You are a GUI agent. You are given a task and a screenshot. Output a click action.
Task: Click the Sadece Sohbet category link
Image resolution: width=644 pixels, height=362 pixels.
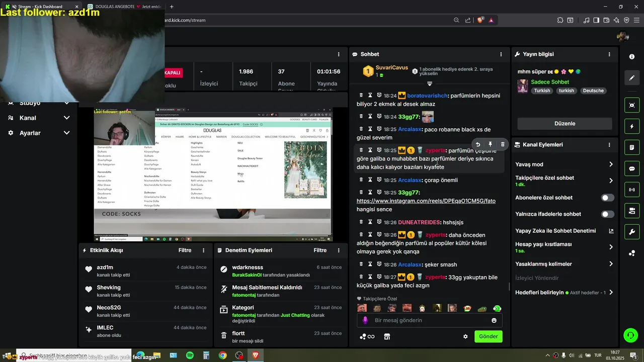(x=550, y=82)
